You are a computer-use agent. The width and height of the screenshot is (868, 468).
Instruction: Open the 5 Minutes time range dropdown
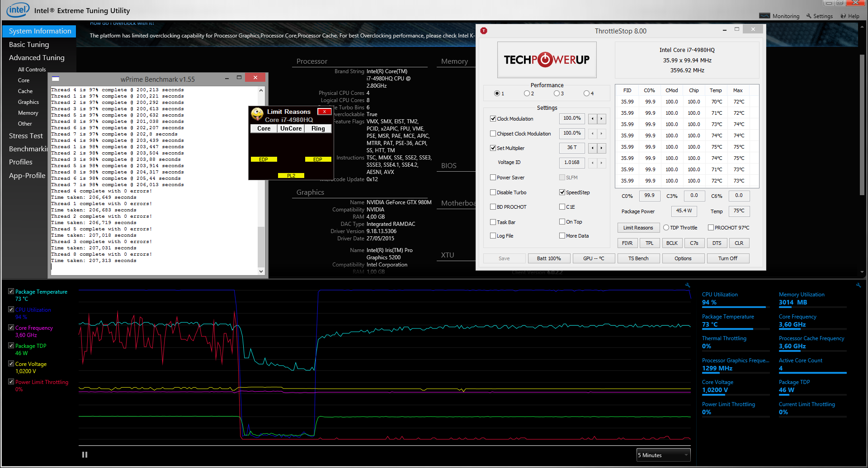tap(663, 455)
